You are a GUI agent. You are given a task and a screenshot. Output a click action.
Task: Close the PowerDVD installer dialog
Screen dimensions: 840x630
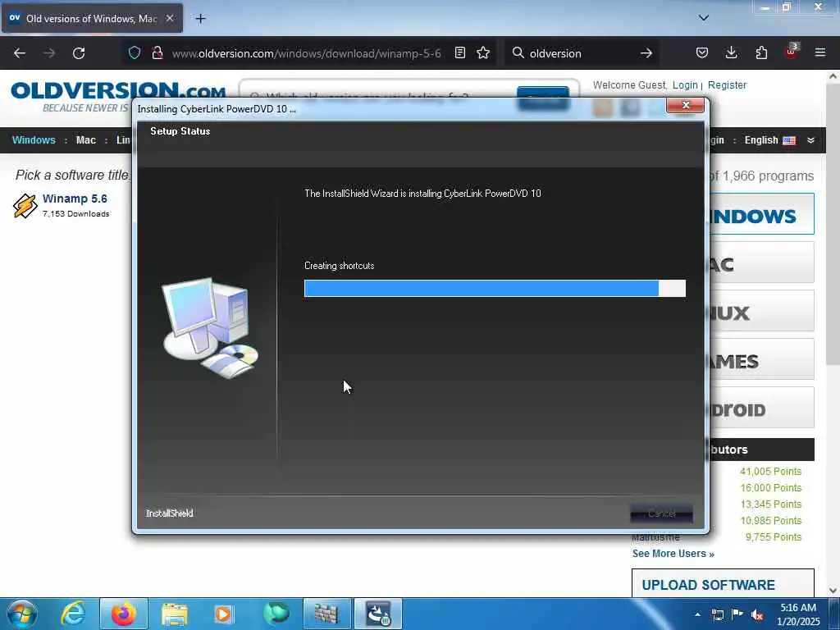pyautogui.click(x=685, y=105)
